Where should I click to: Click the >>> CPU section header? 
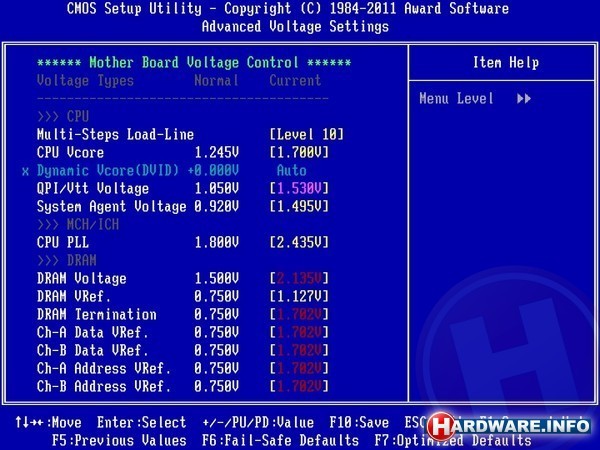(63, 117)
